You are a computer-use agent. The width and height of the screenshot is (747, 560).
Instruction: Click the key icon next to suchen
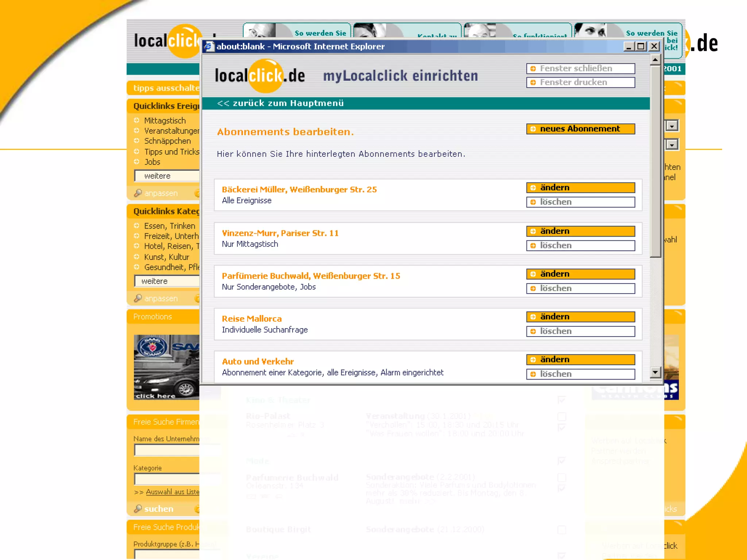[138, 509]
